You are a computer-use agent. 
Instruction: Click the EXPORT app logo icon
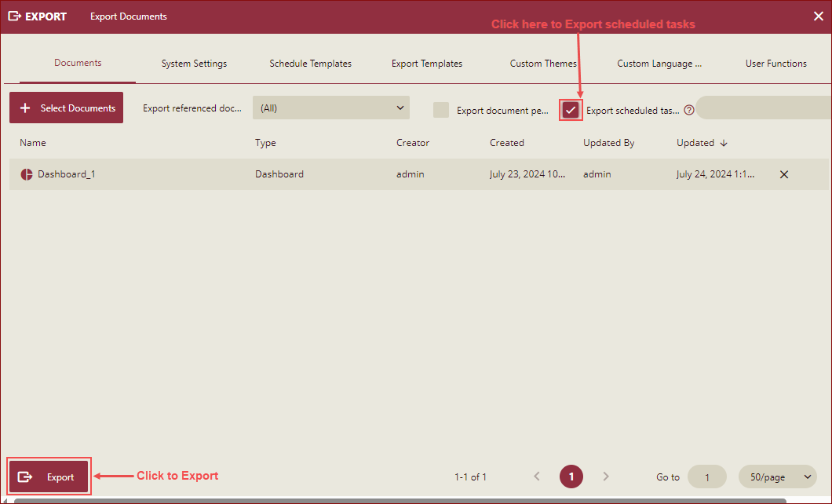click(x=13, y=16)
